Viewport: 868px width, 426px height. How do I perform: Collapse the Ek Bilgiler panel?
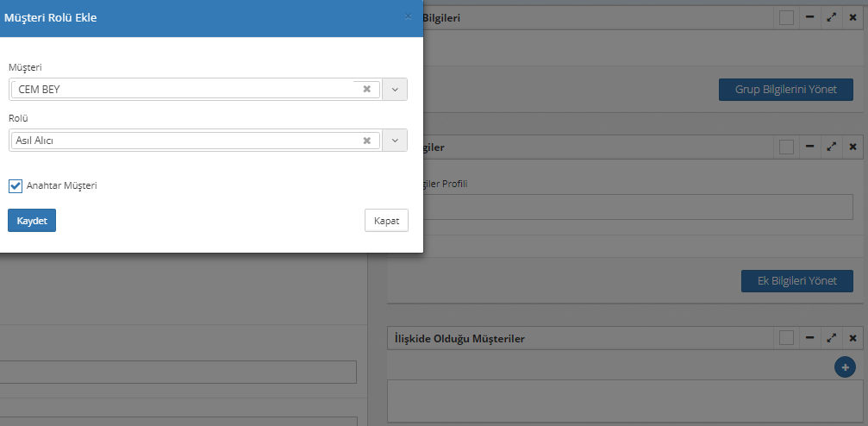[809, 147]
